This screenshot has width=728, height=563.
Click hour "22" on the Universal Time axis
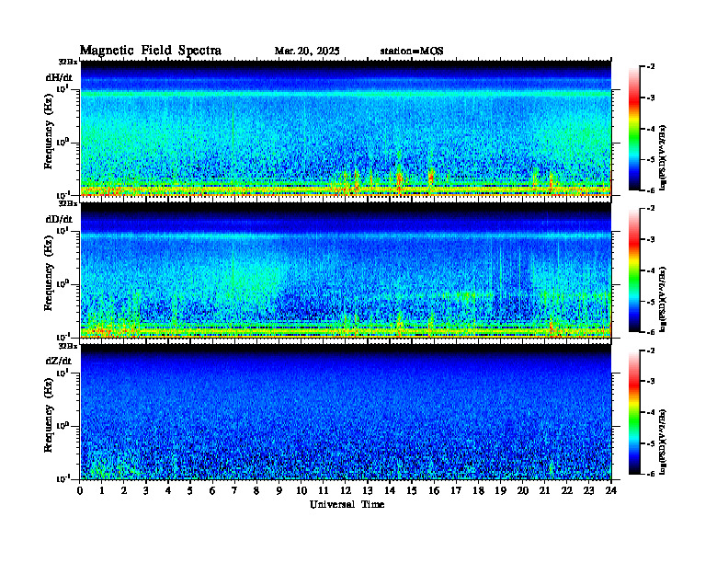[566, 491]
